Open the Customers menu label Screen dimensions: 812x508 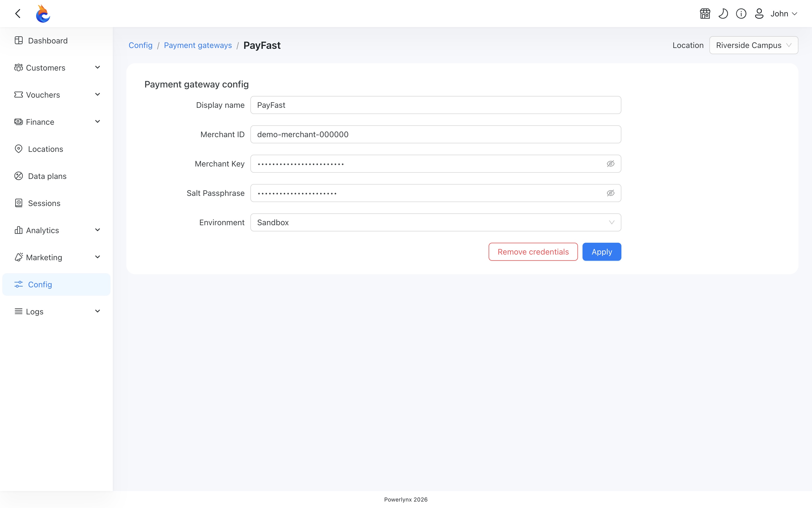(46, 68)
